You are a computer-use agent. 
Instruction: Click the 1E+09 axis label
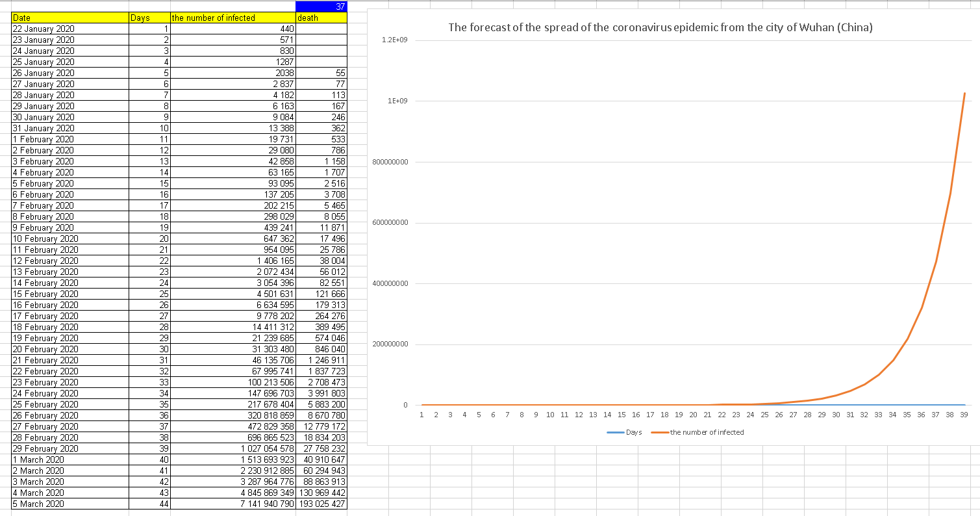pyautogui.click(x=397, y=101)
